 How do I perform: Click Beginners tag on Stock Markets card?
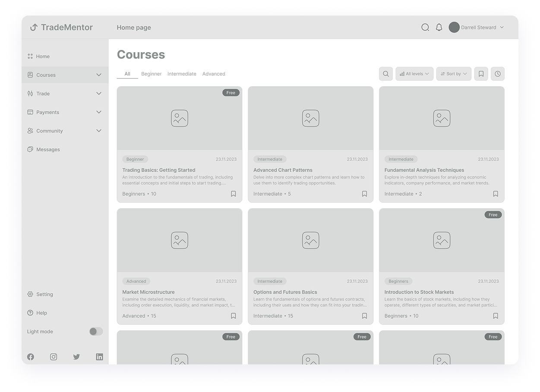coord(398,281)
